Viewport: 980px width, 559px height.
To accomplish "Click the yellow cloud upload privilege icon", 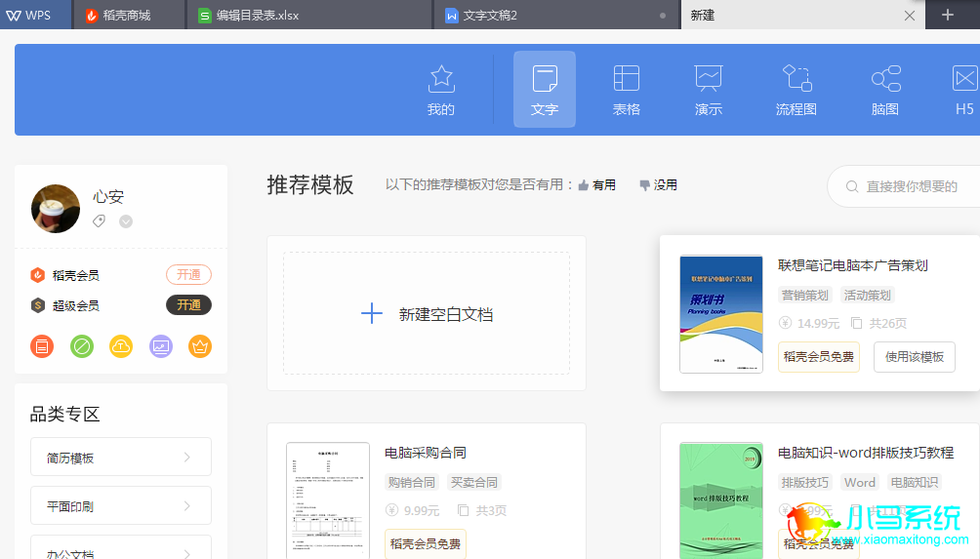I will click(x=121, y=346).
